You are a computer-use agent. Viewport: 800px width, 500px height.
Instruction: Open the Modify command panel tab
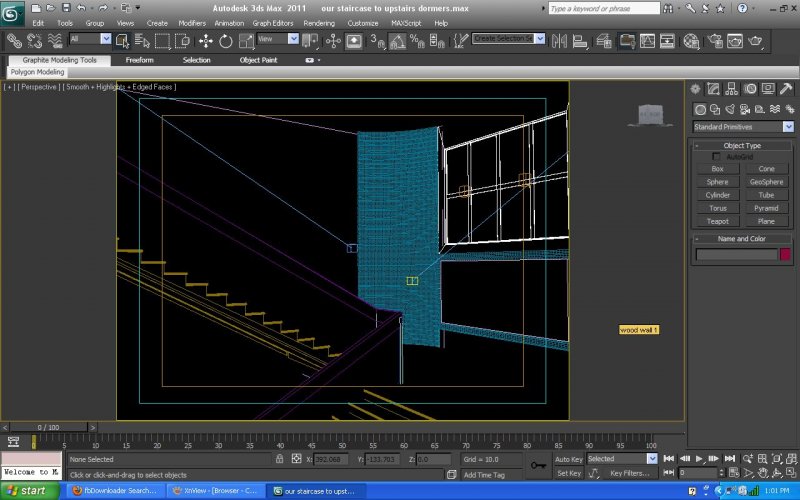(714, 90)
